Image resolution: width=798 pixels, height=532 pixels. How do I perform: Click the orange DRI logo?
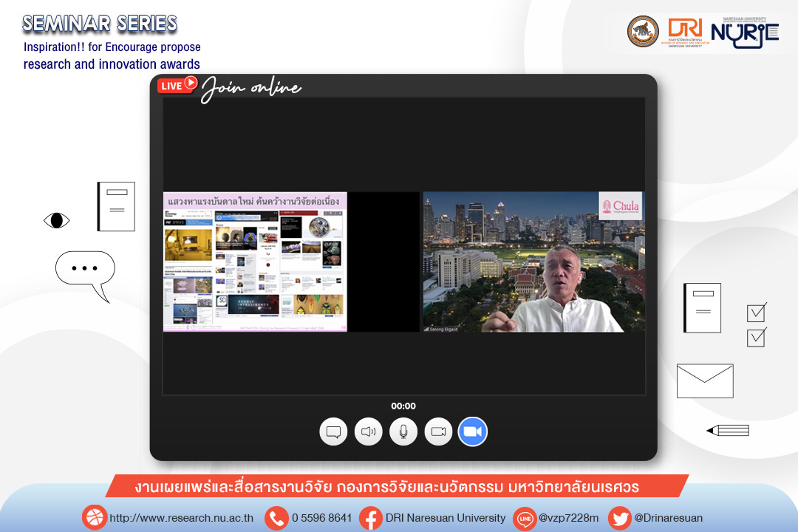685,32
